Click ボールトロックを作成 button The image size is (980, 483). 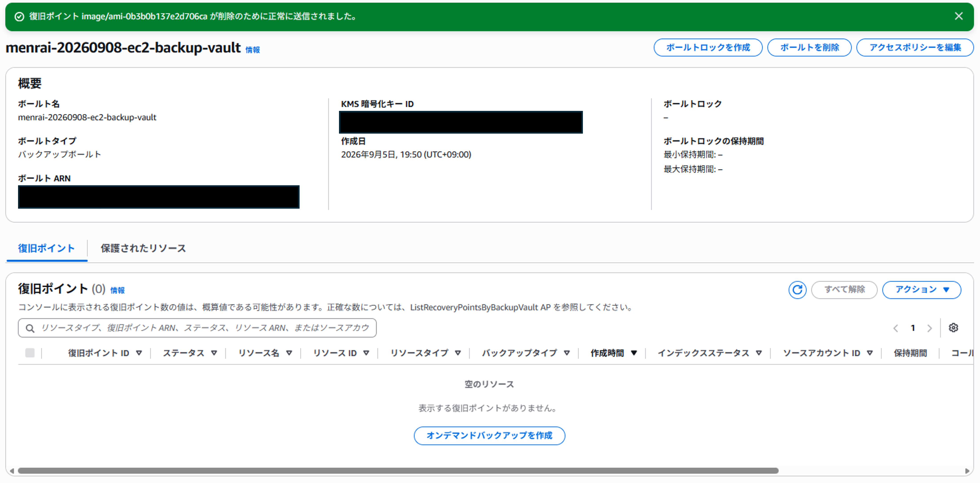[x=708, y=47]
